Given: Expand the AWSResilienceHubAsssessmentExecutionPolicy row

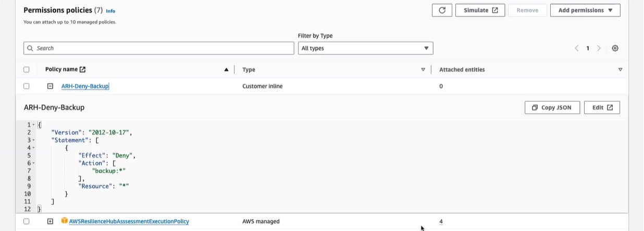Looking at the screenshot, I should (x=50, y=221).
